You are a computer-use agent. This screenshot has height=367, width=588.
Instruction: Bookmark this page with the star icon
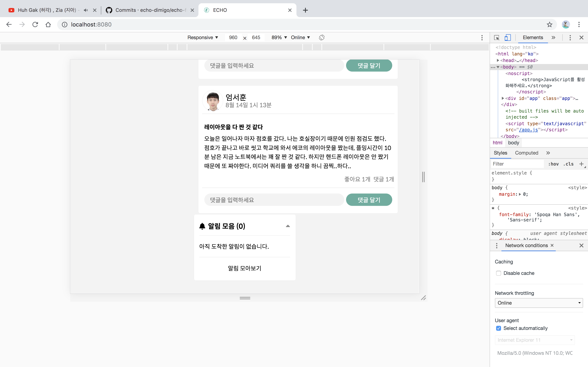[x=549, y=24]
